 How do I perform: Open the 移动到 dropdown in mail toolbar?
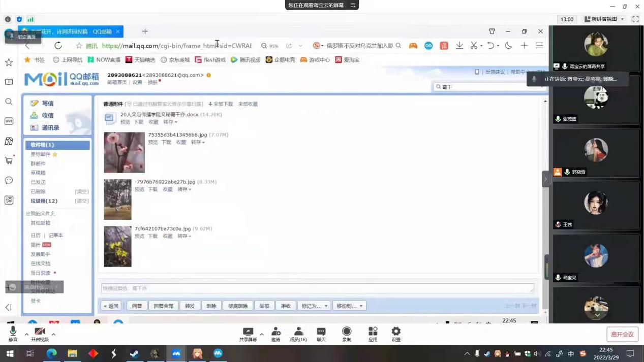point(349,306)
